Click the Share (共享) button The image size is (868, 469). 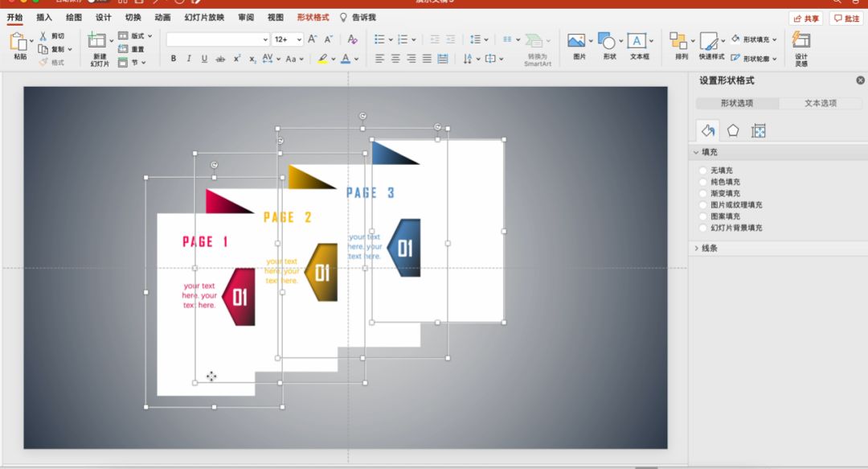[x=806, y=19]
